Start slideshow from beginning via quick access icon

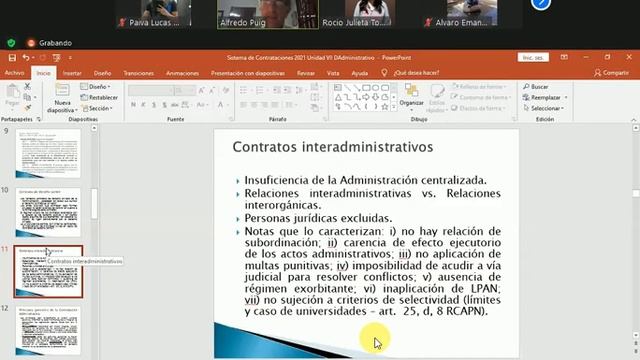point(56,58)
